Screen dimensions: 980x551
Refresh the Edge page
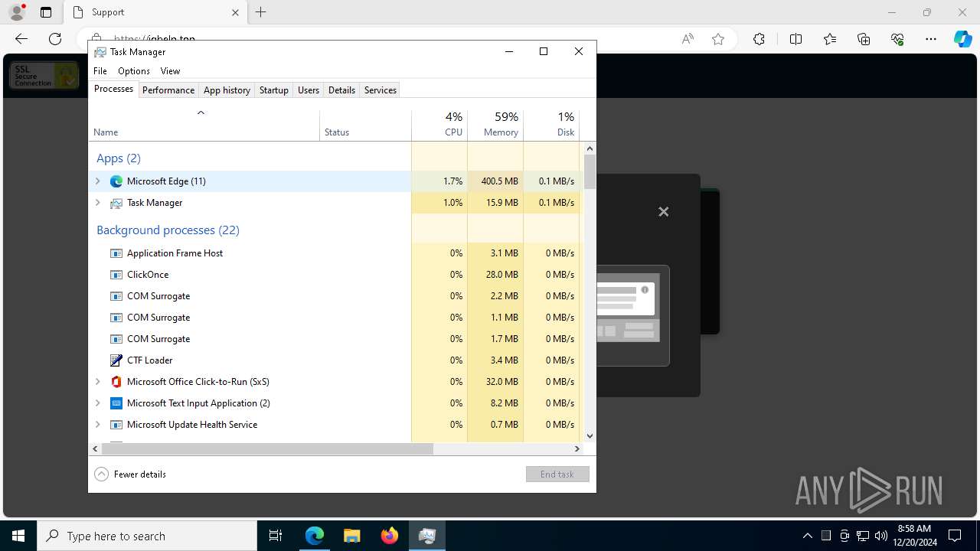(x=55, y=39)
